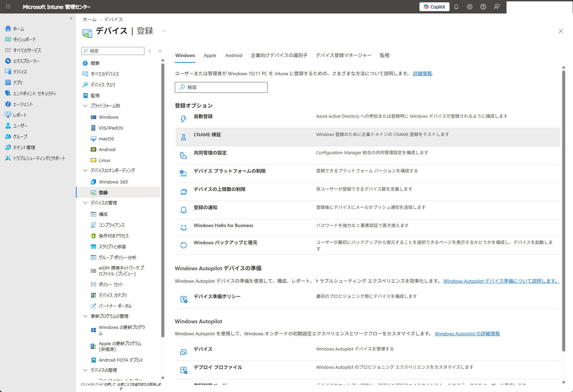This screenshot has width=573, height=392.
Task: Open the Windows Autopilot の詳細情報 link
Action: 467,334
